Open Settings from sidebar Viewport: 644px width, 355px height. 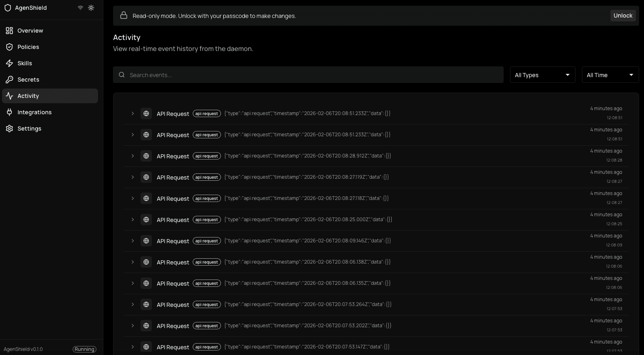click(50, 129)
